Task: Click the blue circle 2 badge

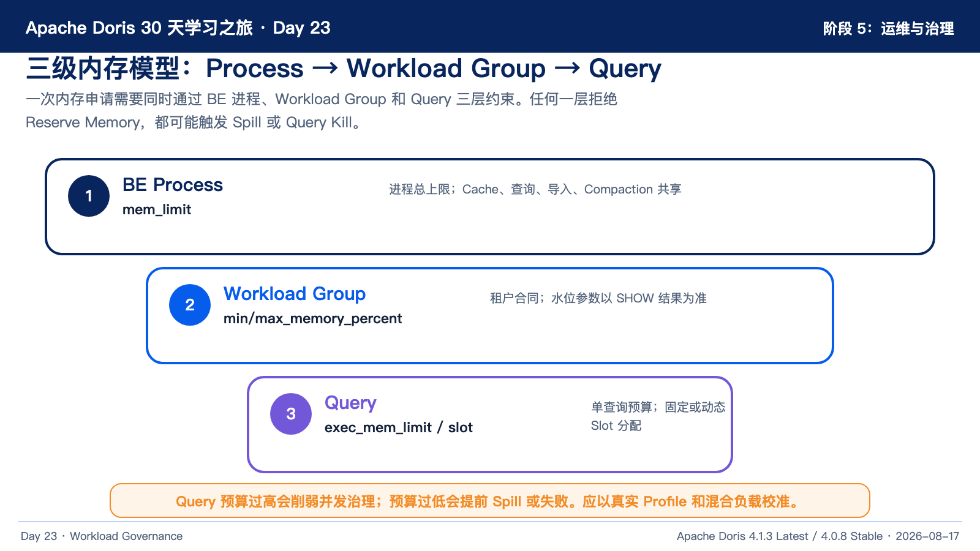Action: click(190, 305)
